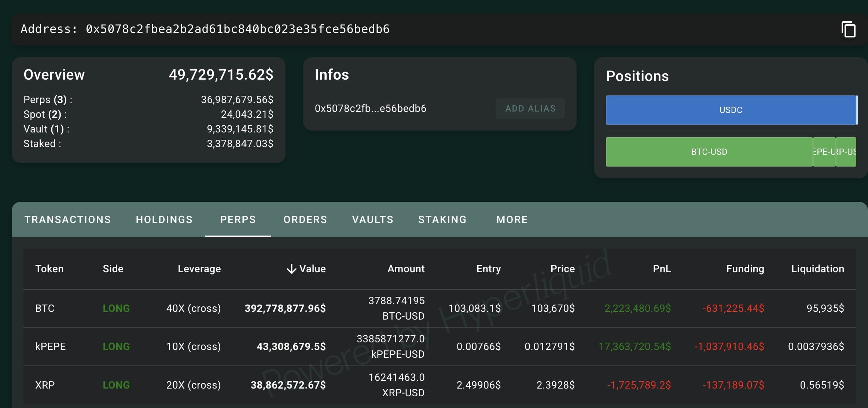
Task: Click the small PEPE position segment
Action: tap(824, 152)
